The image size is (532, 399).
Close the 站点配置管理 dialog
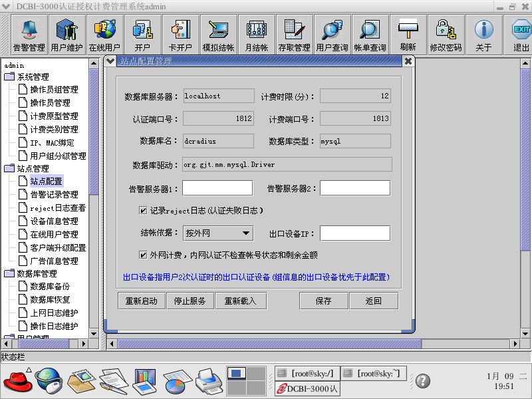pyautogui.click(x=408, y=61)
